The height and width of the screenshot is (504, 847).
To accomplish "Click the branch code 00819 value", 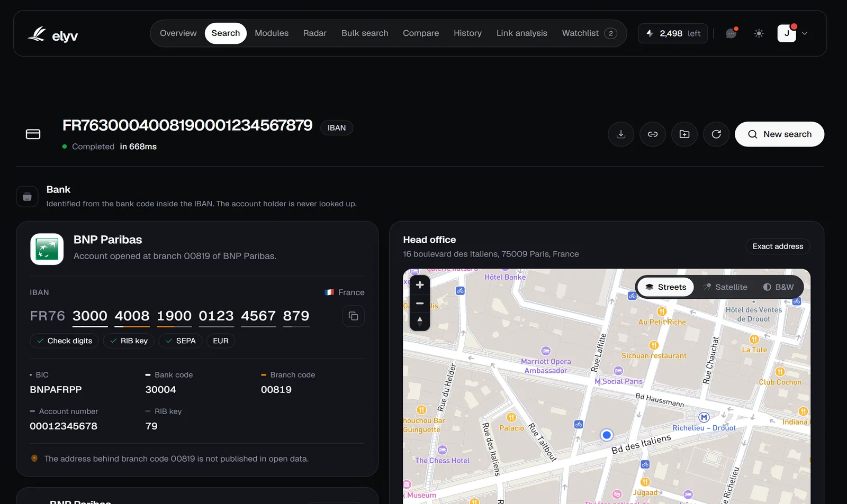I will coord(276,390).
